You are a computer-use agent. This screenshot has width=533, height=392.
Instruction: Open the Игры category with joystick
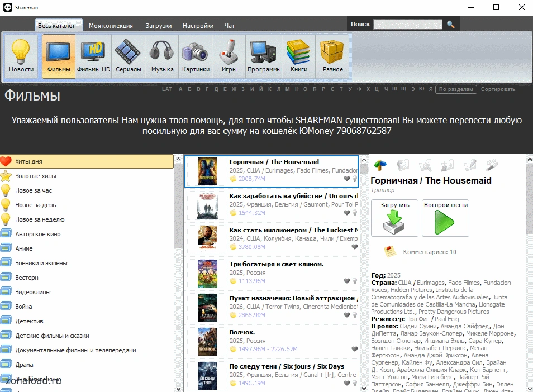click(x=229, y=56)
